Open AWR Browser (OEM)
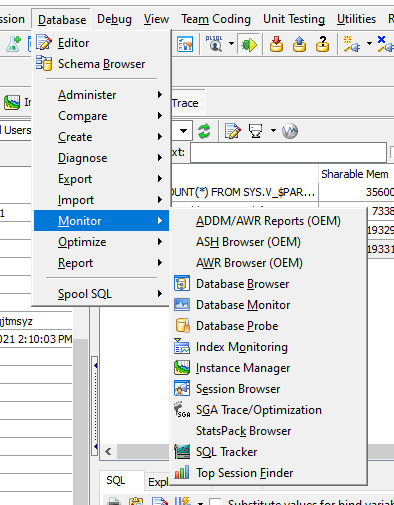 269,263
